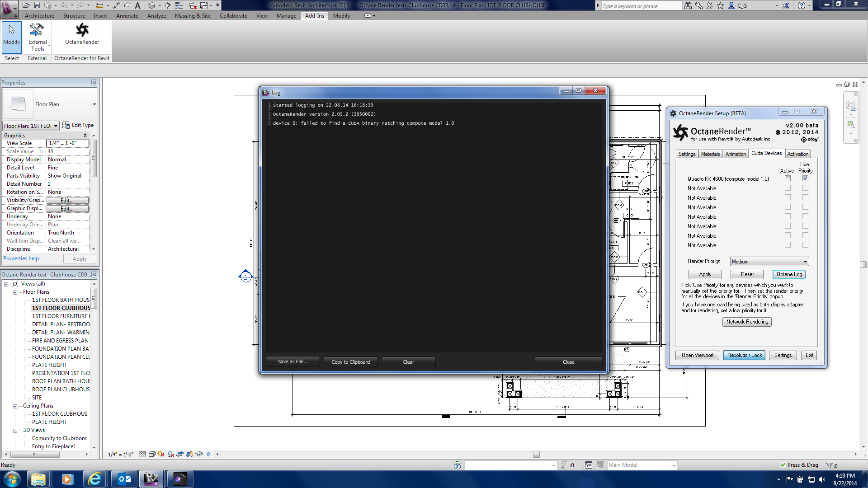Open Outlook from the Windows taskbar

124,479
